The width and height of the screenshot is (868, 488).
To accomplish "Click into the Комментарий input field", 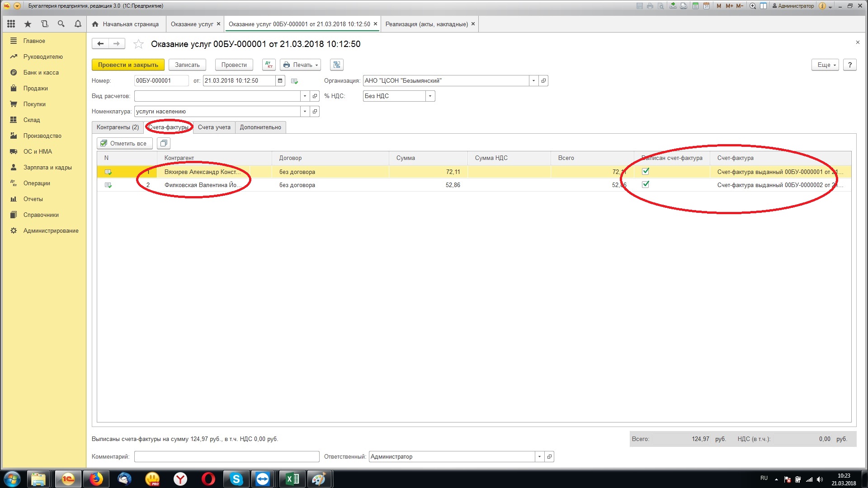I will click(226, 456).
